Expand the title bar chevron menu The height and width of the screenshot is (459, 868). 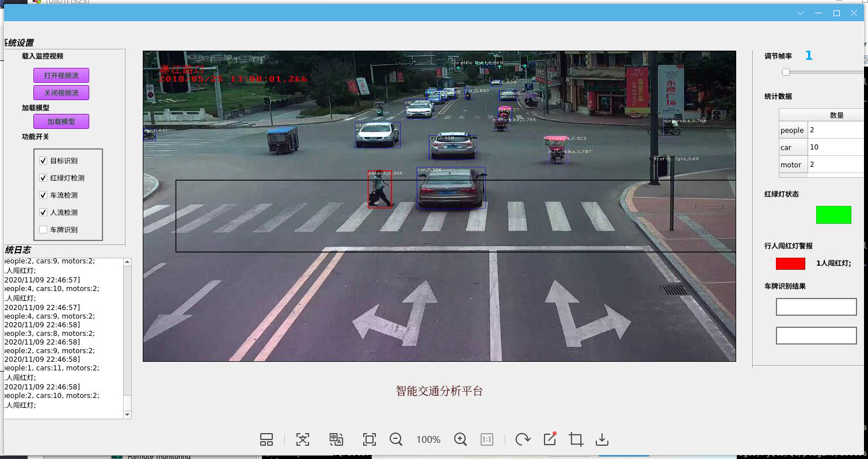coord(801,13)
